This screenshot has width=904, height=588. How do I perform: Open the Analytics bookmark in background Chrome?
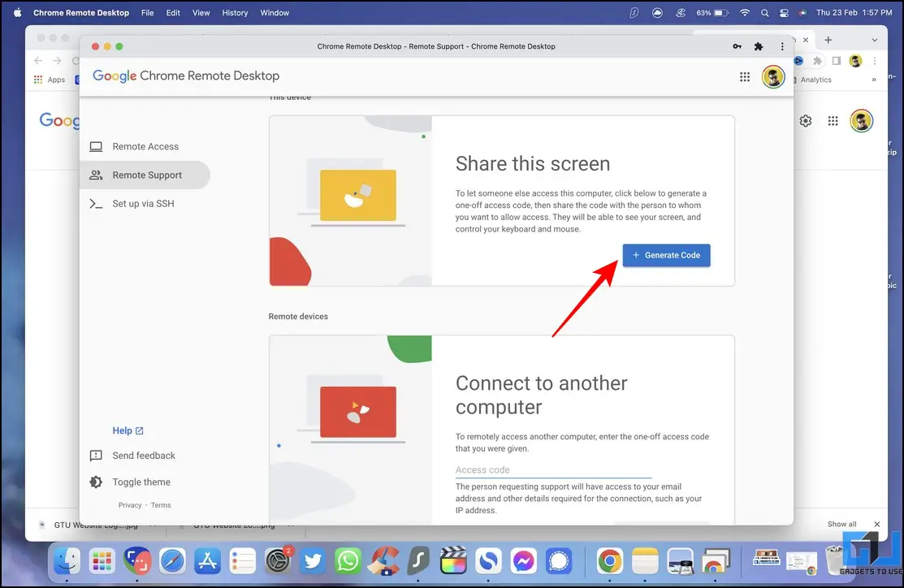pyautogui.click(x=815, y=80)
